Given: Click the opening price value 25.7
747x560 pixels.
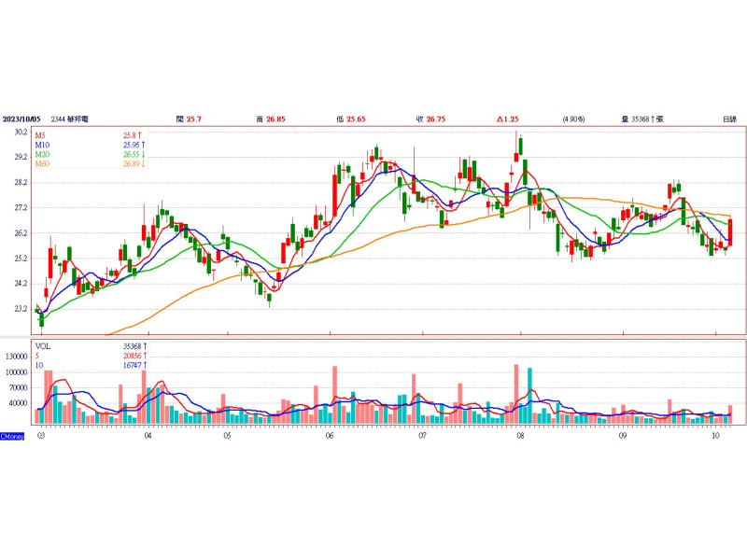Looking at the screenshot, I should click(x=194, y=119).
